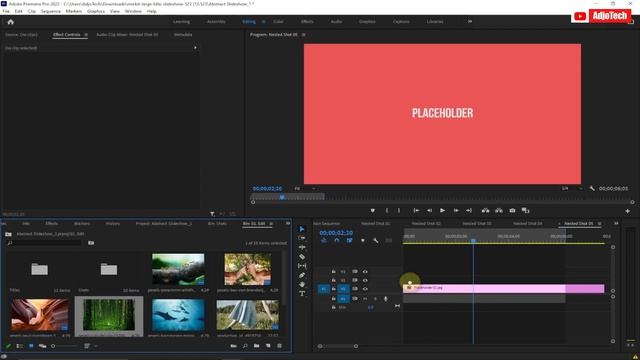This screenshot has height=360, width=640.
Task: Open Playback Resolution dropdown in Program monitor
Action: (571, 189)
